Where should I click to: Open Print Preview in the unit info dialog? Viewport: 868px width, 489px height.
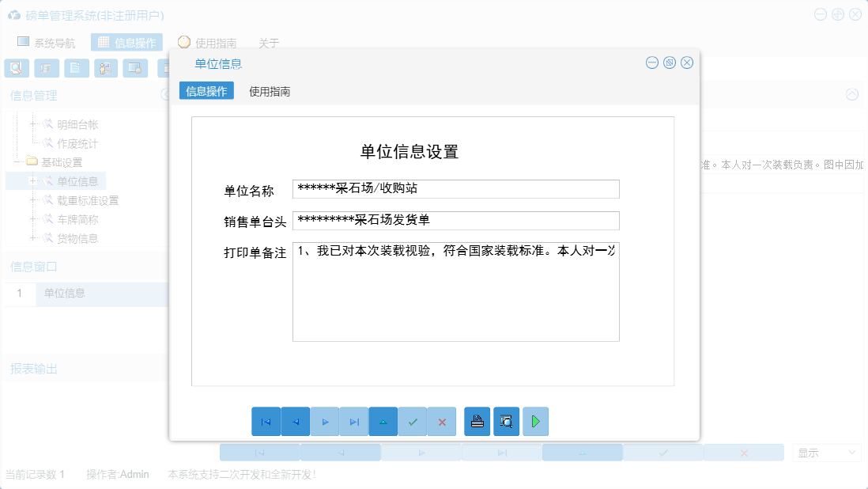[x=506, y=421]
